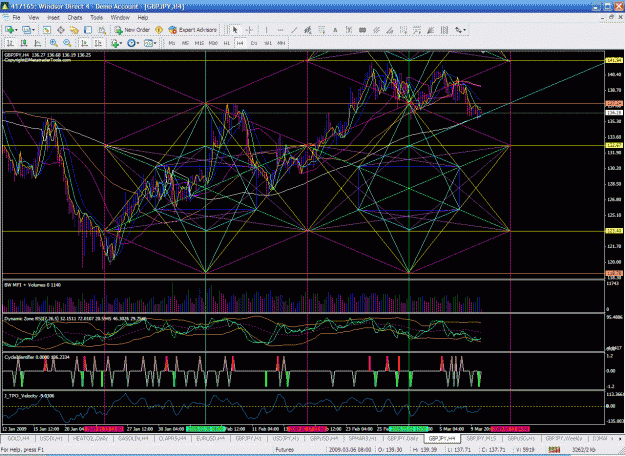
Task: Switch to the GOLD,H4 chart tab
Action: click(18, 438)
